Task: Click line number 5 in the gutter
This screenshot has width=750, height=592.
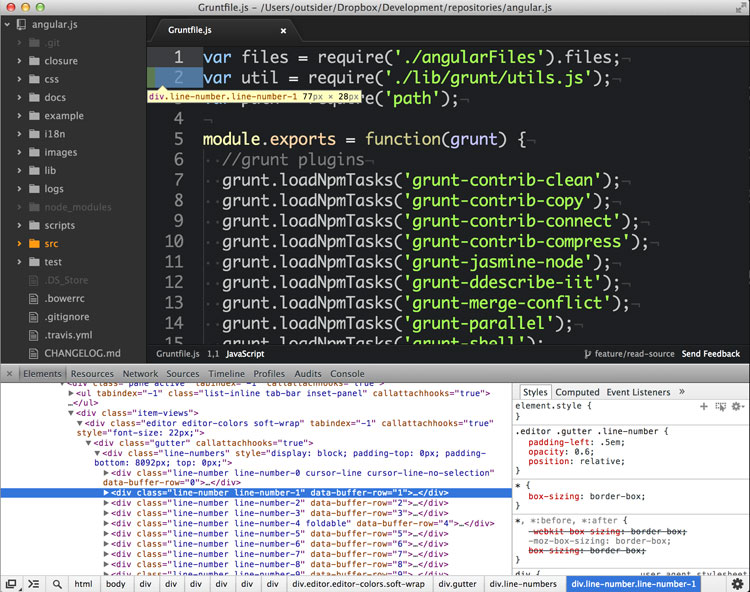Action: [178, 139]
